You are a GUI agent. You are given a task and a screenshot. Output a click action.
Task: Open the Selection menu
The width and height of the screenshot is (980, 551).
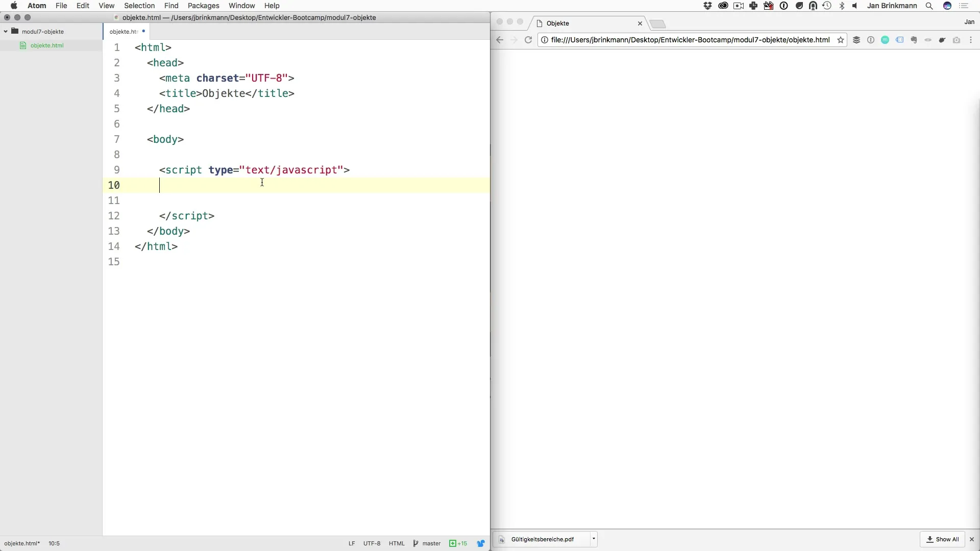point(139,6)
